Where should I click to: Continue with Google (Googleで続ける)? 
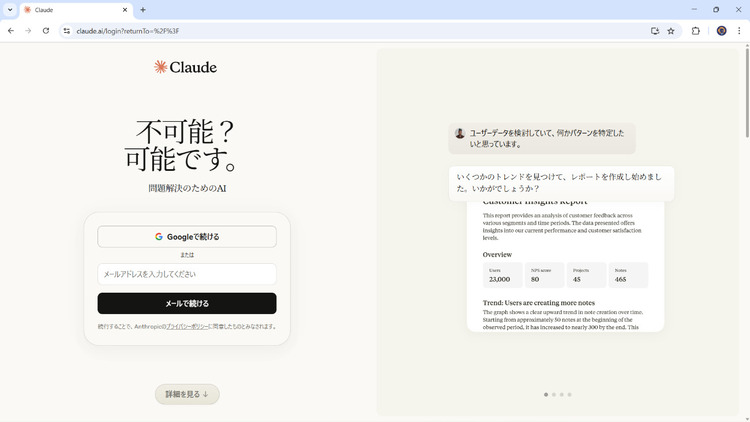(x=187, y=237)
